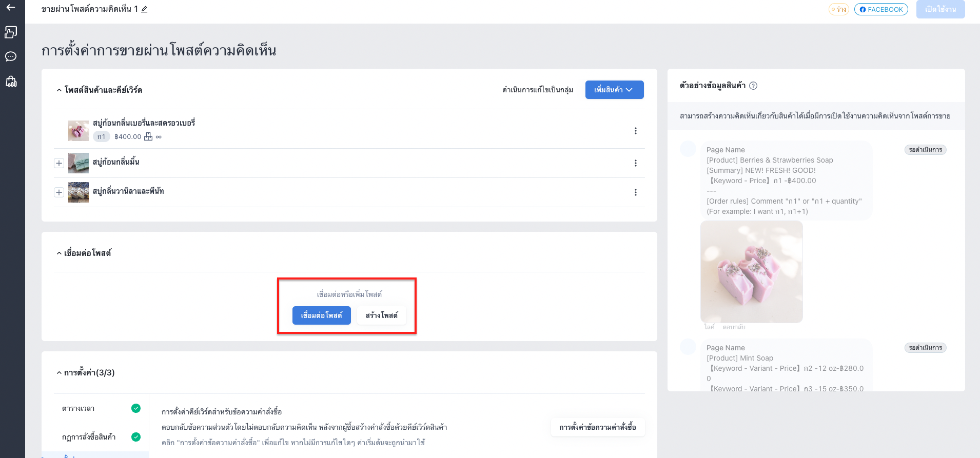Click the back arrow in the sidebar
The image size is (980, 458).
11,8
